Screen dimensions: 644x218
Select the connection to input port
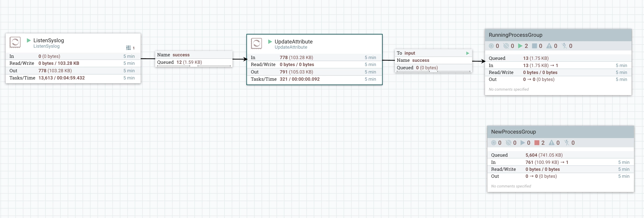(x=433, y=61)
